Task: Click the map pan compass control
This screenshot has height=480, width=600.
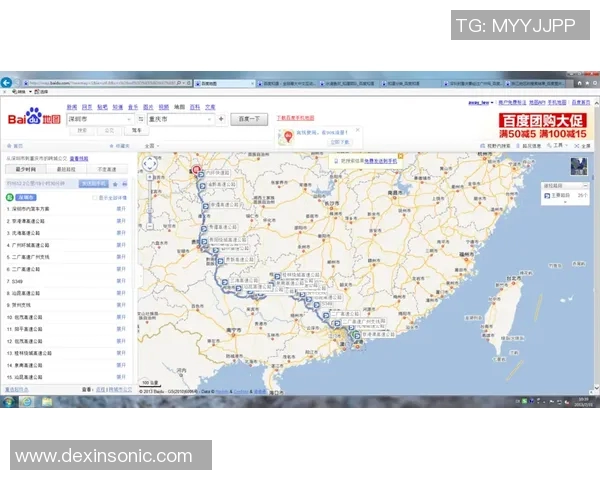Action: coord(149,163)
